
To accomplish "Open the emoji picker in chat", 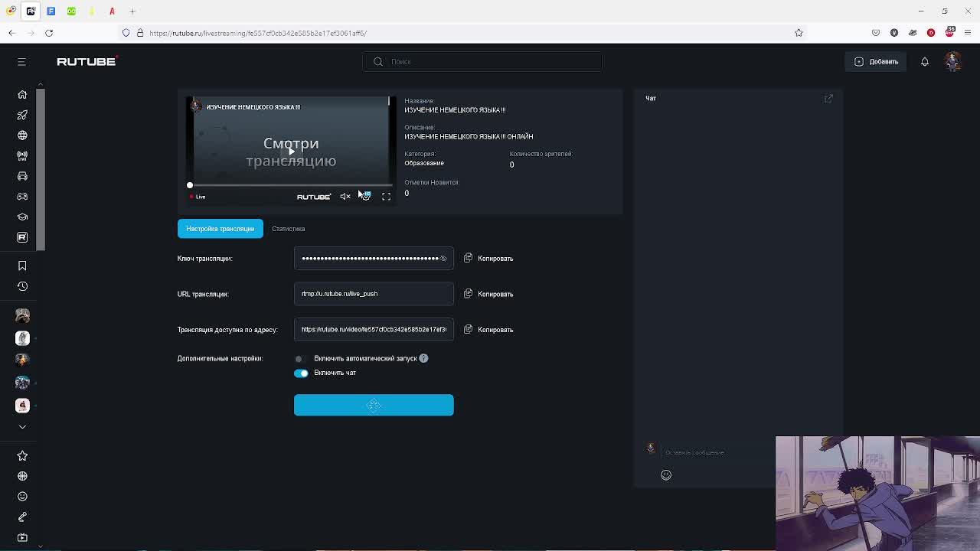I will click(666, 474).
